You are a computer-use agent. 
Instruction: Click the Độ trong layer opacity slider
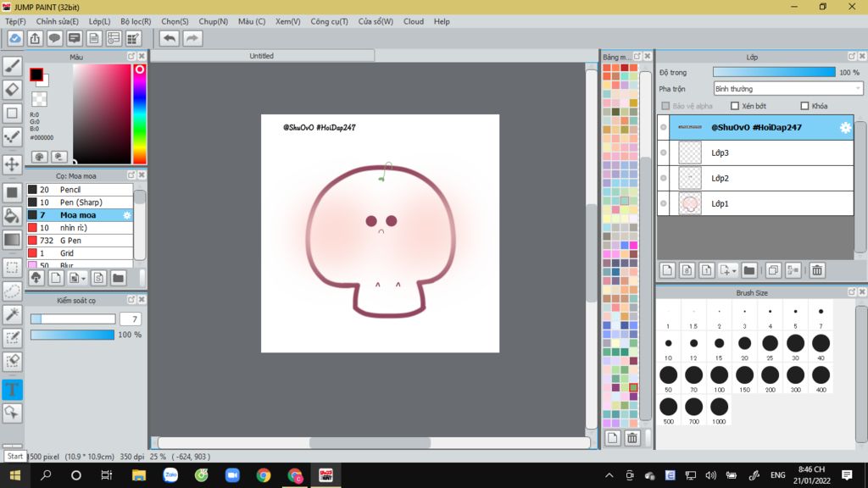774,72
